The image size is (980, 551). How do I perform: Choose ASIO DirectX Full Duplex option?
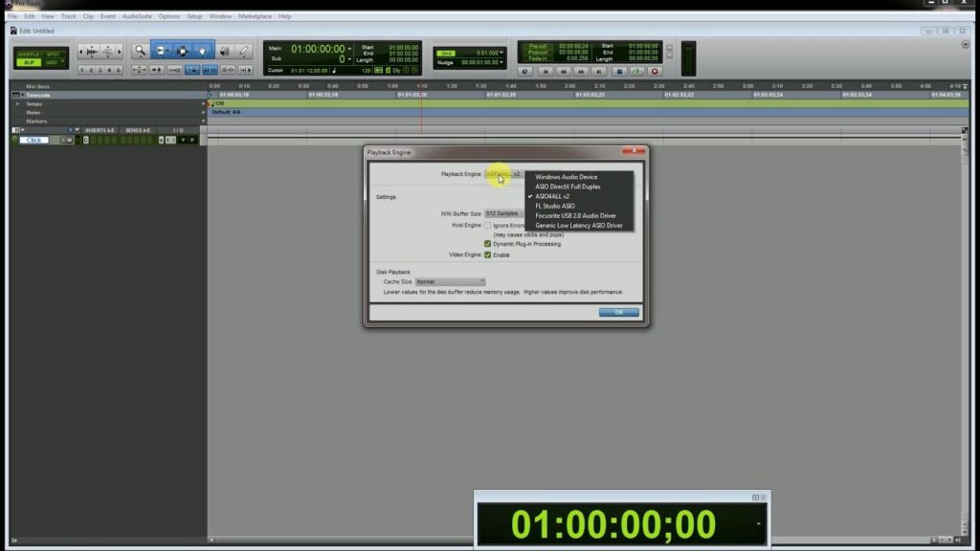click(x=579, y=187)
